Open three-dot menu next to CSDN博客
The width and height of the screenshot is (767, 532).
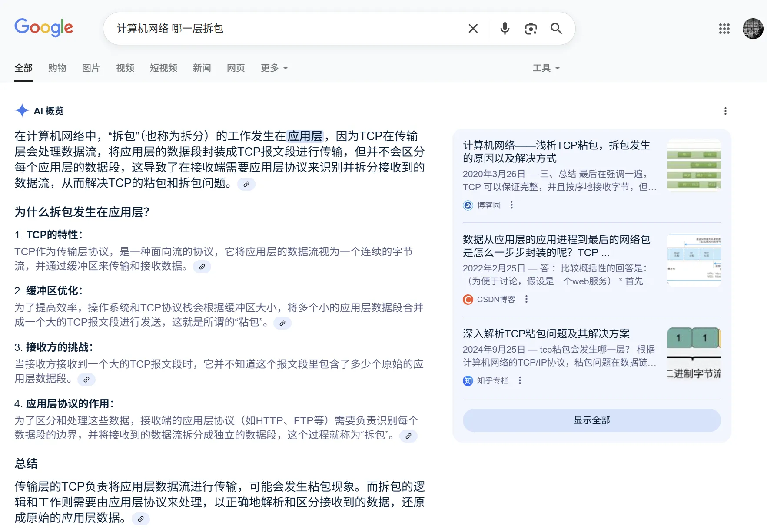coord(526,299)
